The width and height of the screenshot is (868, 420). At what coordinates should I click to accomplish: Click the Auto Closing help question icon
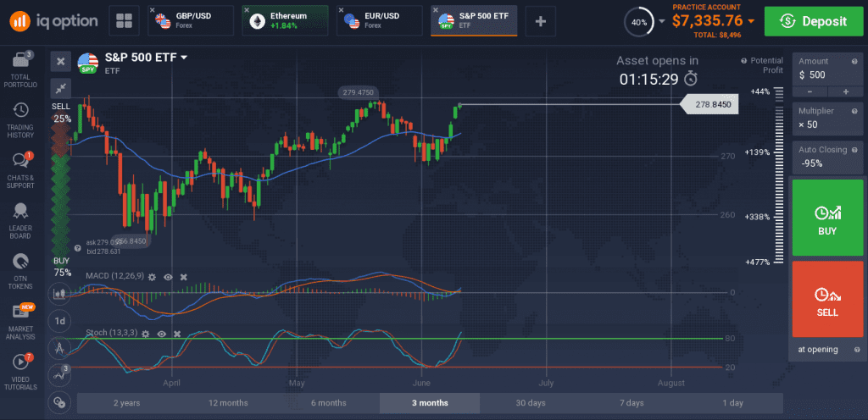854,149
